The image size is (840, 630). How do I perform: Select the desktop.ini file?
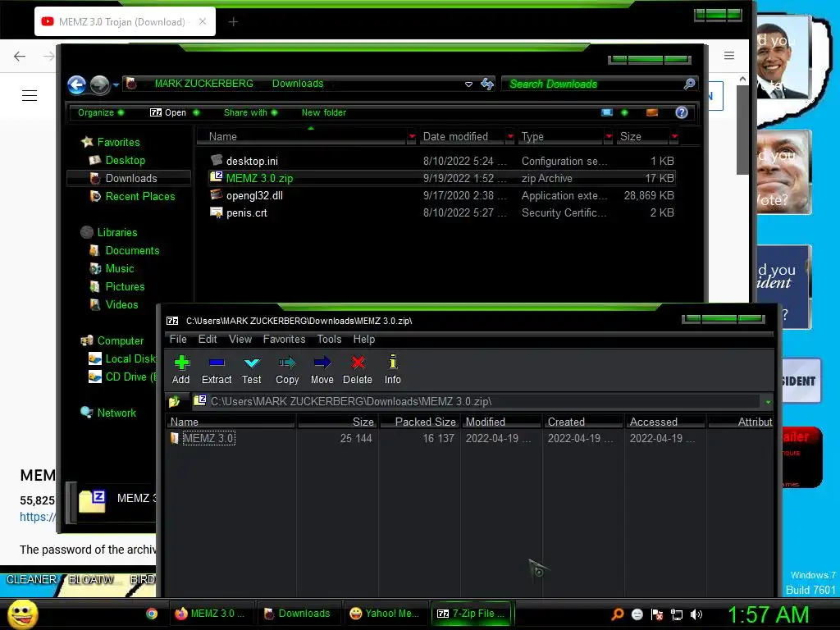pyautogui.click(x=442, y=161)
